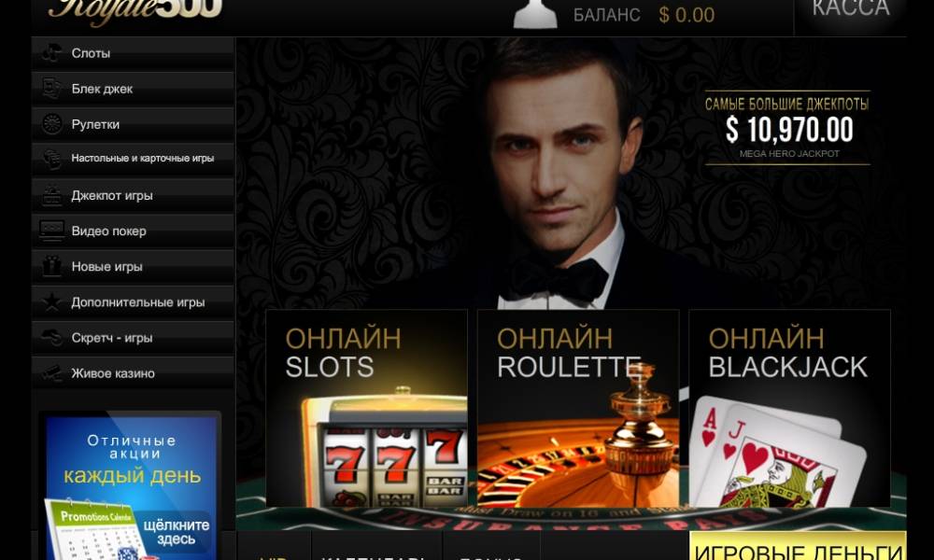This screenshot has width=934, height=560.
Task: Open the ОНЛАЙН SLOTS tile
Action: [x=366, y=408]
